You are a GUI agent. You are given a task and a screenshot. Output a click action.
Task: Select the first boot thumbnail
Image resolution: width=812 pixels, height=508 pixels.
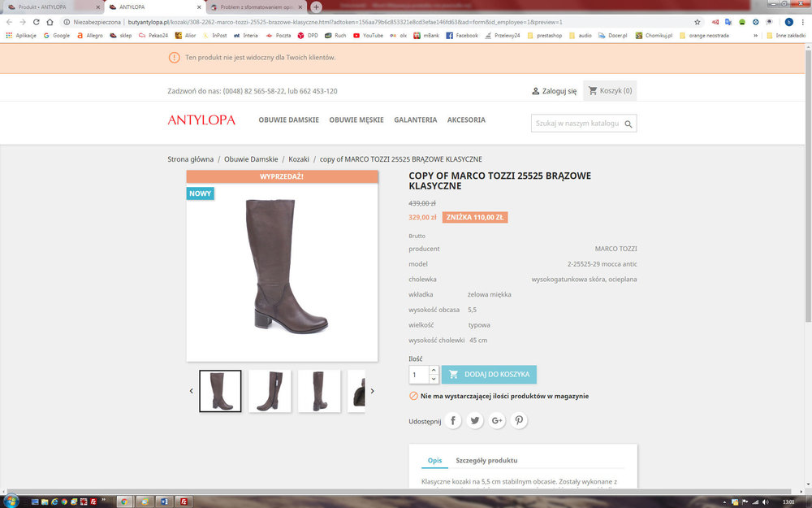tap(220, 391)
